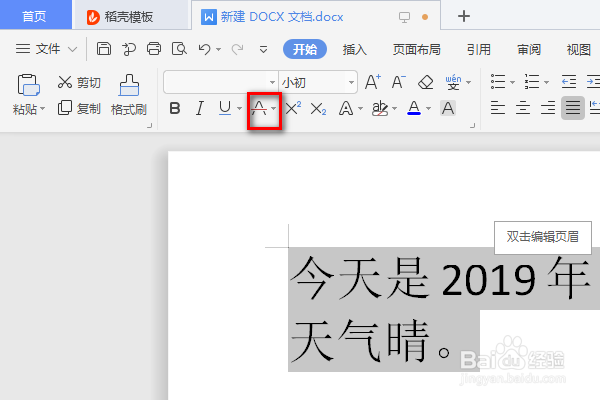Apply subscript X₂ formatting
Screen dimensions: 600x400
point(318,109)
